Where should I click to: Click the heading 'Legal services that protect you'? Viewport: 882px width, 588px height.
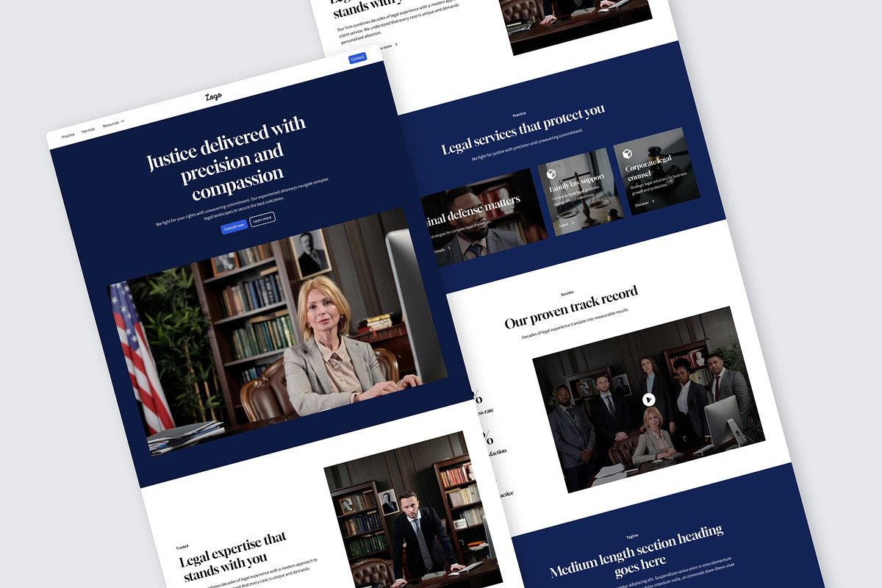click(x=523, y=129)
